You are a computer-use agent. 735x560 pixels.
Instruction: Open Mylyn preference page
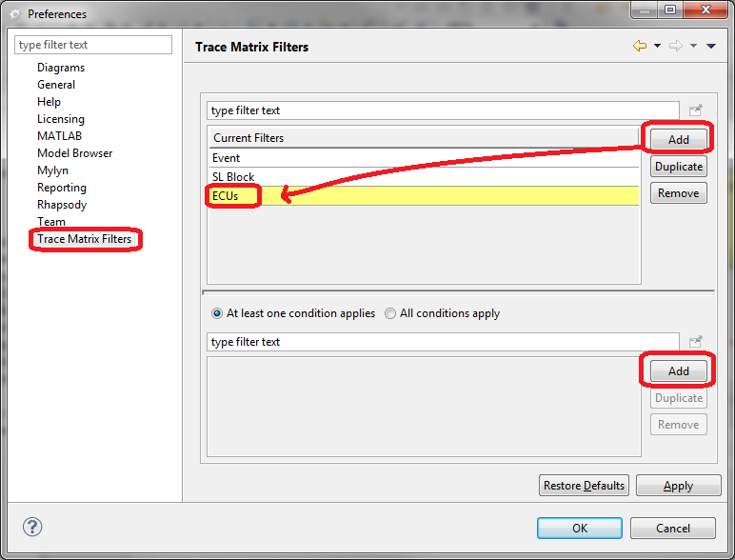[x=53, y=170]
